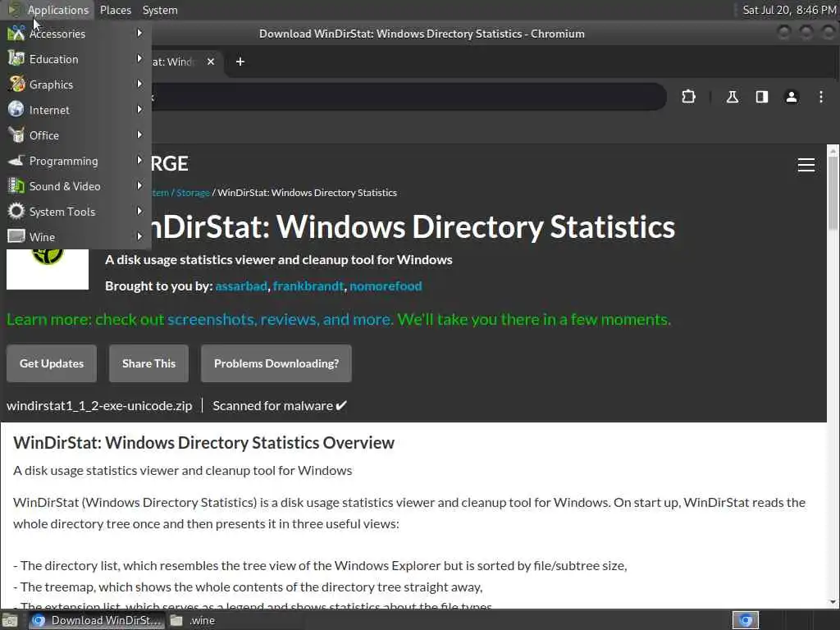This screenshot has height=630, width=840.
Task: Click the Share This button
Action: coord(148,363)
